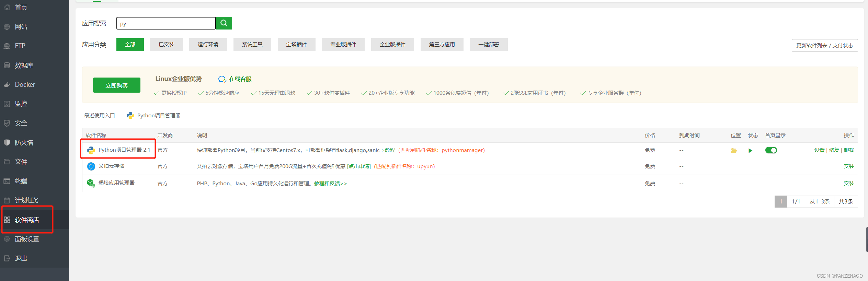Click the 网站 globe icon in sidebar
868x281 pixels.
pos(7,26)
